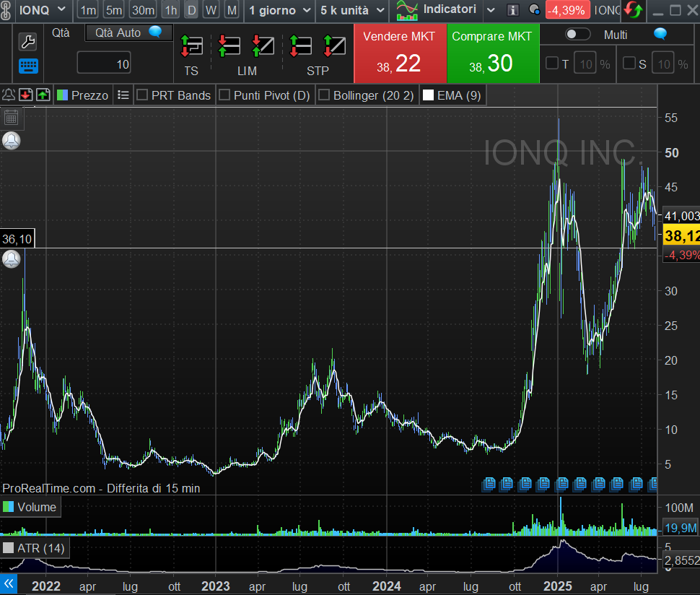Image resolution: width=700 pixels, height=595 pixels.
Task: Click the blue keyboard shortcuts icon
Action: click(27, 66)
